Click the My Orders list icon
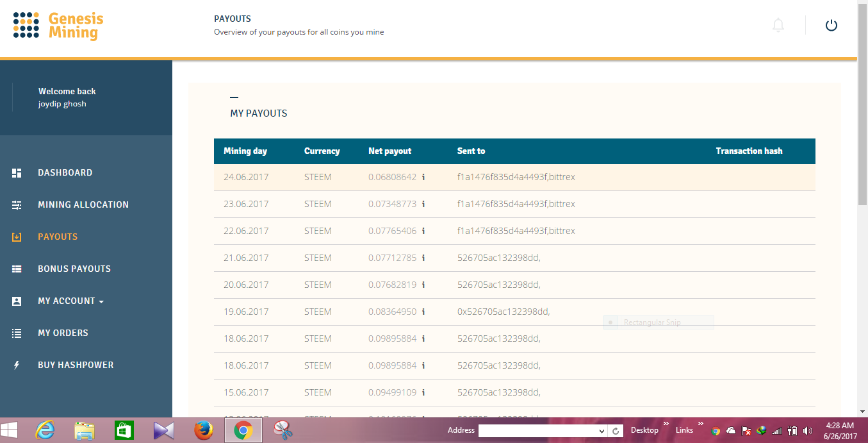 click(17, 333)
